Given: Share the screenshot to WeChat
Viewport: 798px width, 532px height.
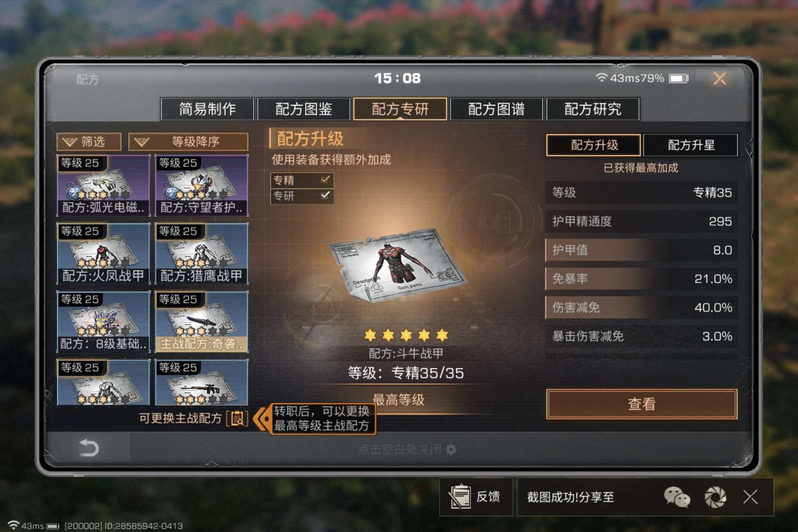Looking at the screenshot, I should pos(677,497).
